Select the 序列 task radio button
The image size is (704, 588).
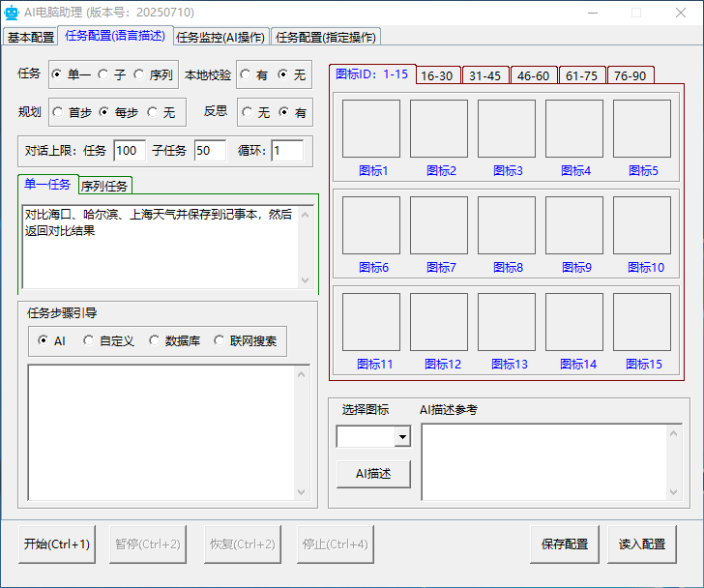point(140,74)
